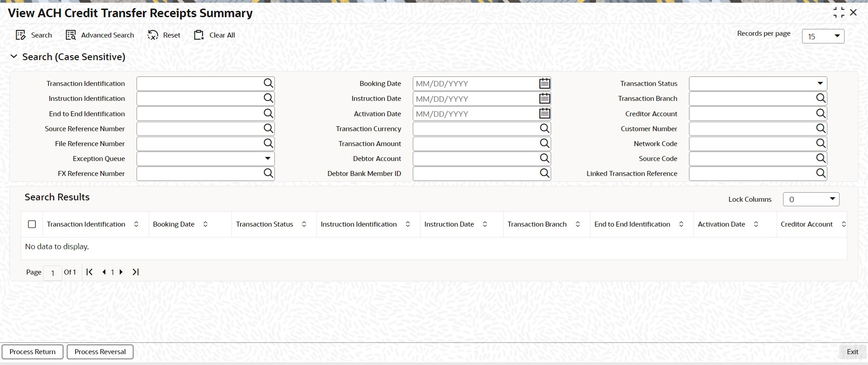Open the Booking Date calendar picker
Image resolution: width=868 pixels, height=365 pixels.
click(545, 83)
